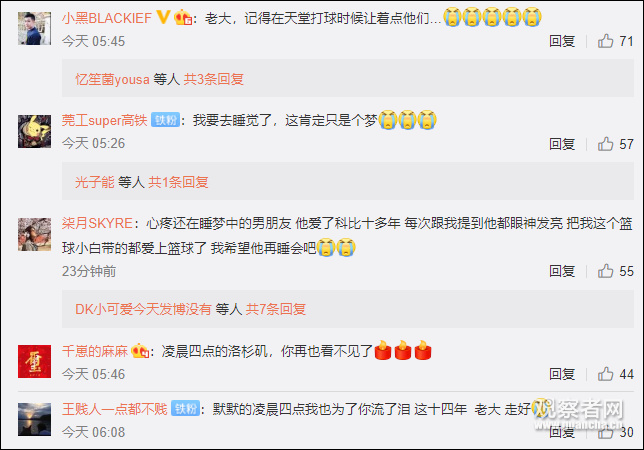The height and width of the screenshot is (450, 644).
Task: Expand the 共1条回复 thread
Action: (178, 182)
